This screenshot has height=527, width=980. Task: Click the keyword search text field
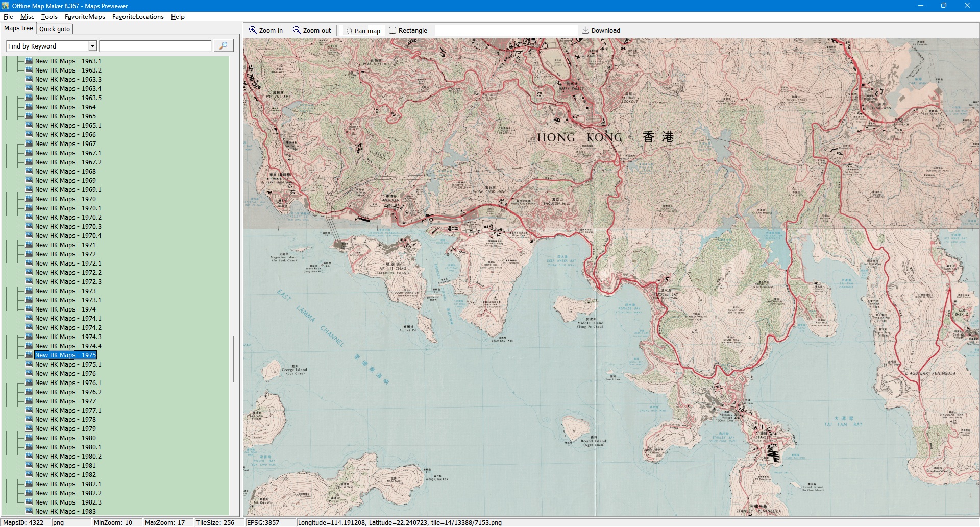pos(156,46)
